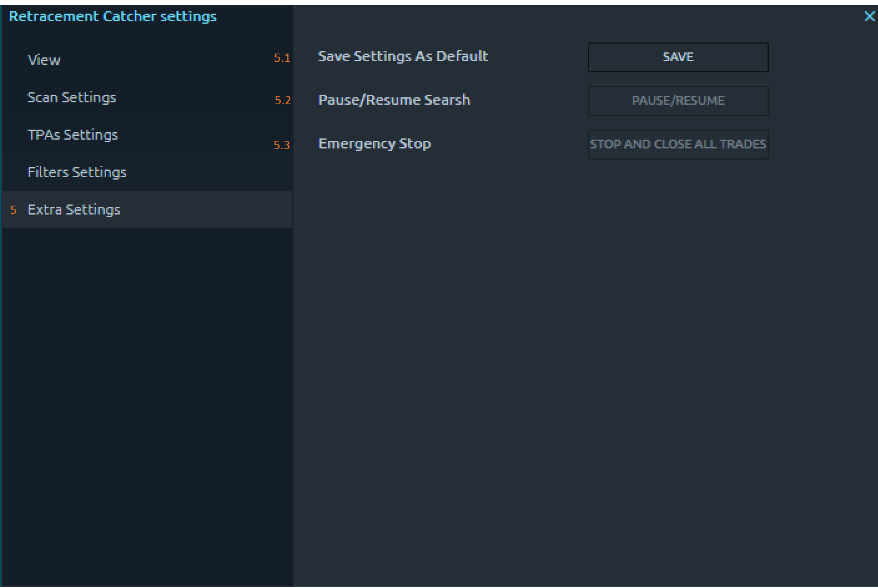
Task: Close the Retracement Catcher settings window
Action: click(x=869, y=17)
